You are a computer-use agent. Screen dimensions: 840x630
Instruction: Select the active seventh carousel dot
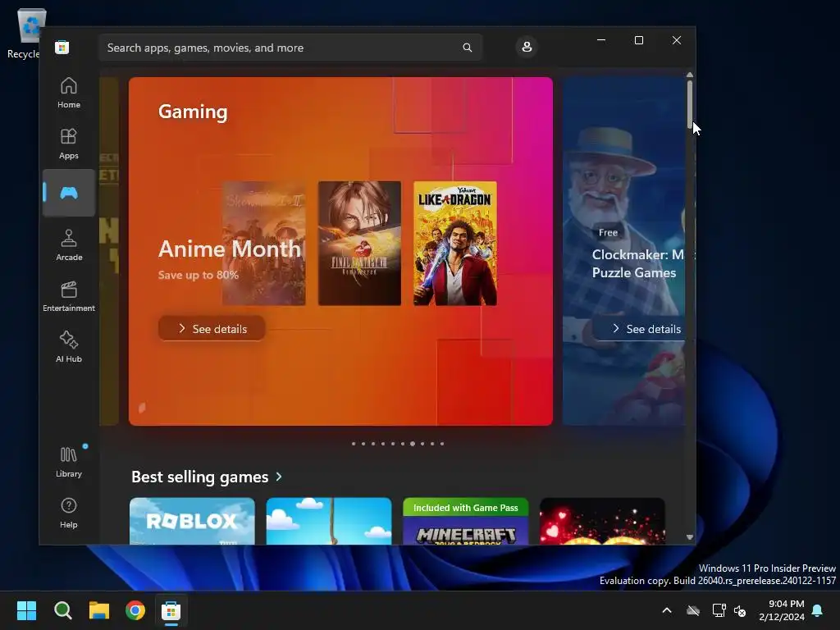pos(413,444)
